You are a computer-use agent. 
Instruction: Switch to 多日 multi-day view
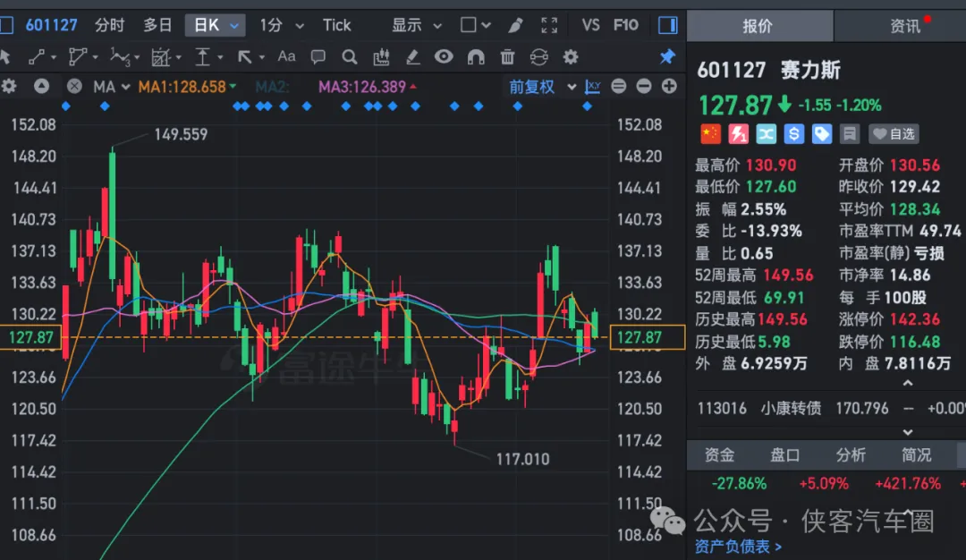(157, 25)
